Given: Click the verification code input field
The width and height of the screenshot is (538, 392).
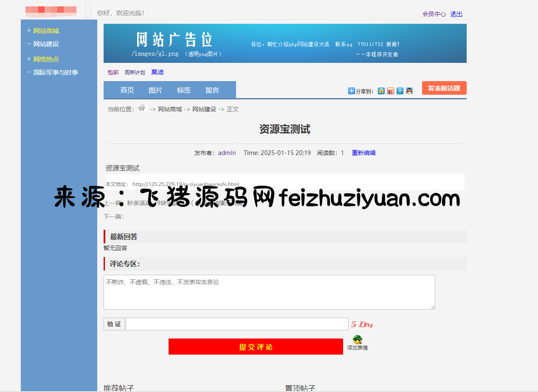Looking at the screenshot, I should pyautogui.click(x=237, y=324).
